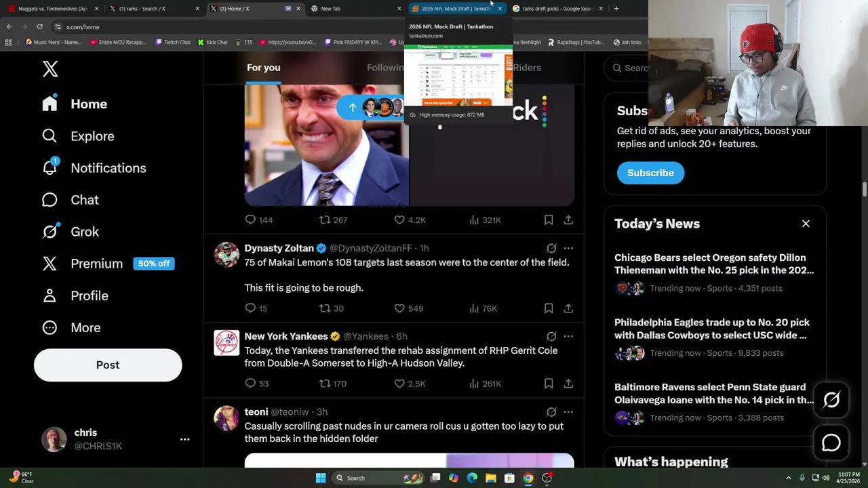Switch to Tankathon 2026 NFL Mock Draft tab

pyautogui.click(x=454, y=9)
